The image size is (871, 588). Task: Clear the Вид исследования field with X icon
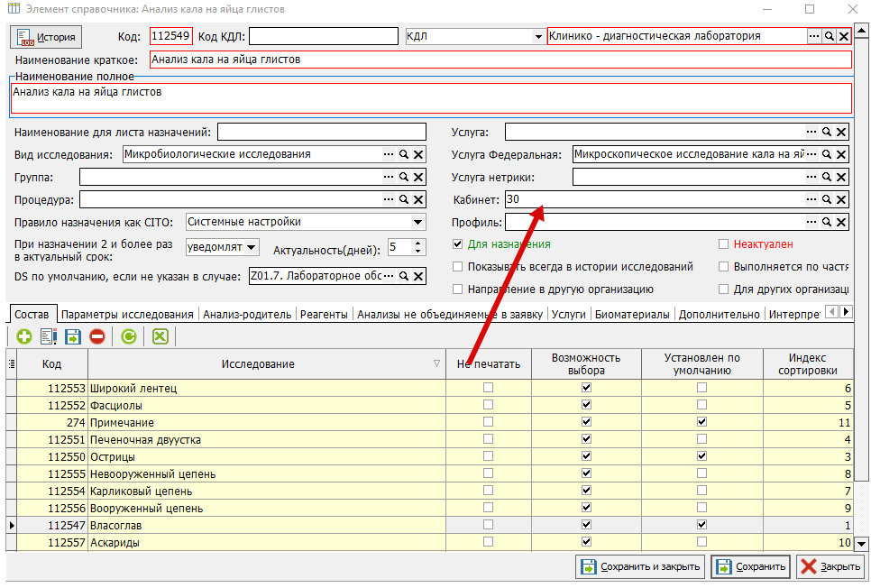[419, 154]
